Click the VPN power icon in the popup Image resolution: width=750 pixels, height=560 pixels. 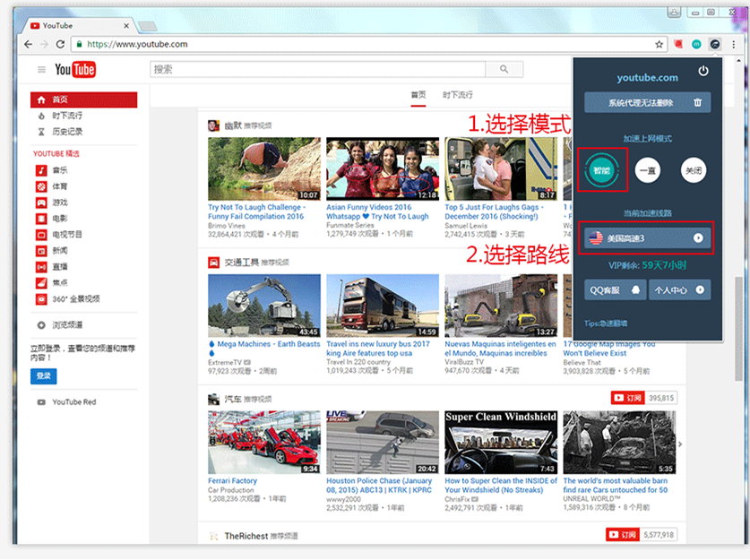(x=703, y=71)
